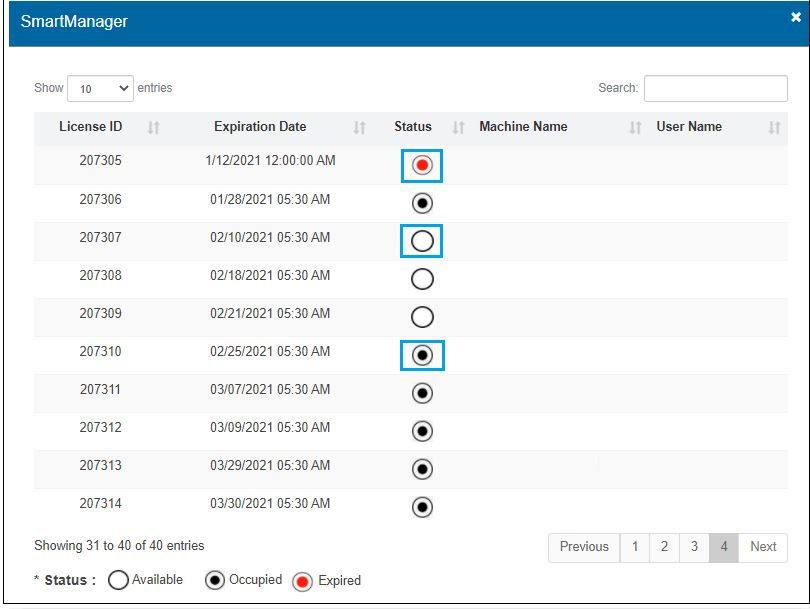810x609 pixels.
Task: Click the status icon for license 207314
Action: [x=422, y=507]
